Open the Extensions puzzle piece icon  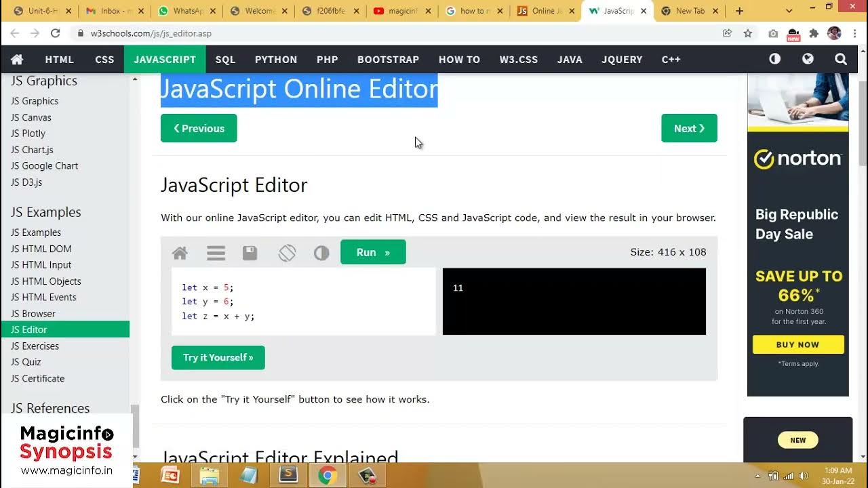point(814,33)
